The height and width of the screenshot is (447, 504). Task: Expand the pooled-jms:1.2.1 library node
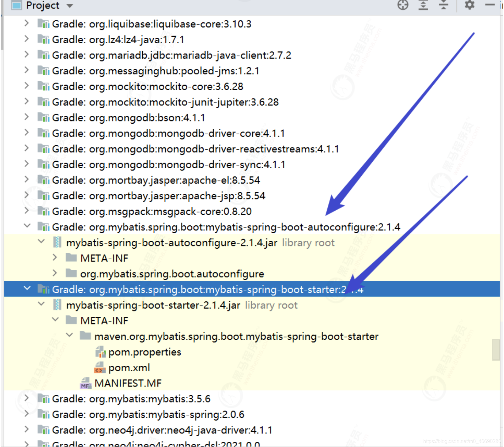[x=27, y=70]
